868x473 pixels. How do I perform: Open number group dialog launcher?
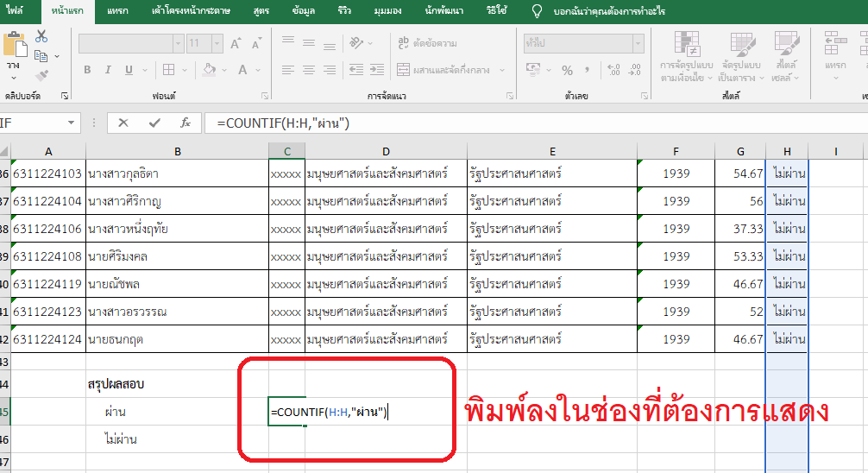click(645, 96)
